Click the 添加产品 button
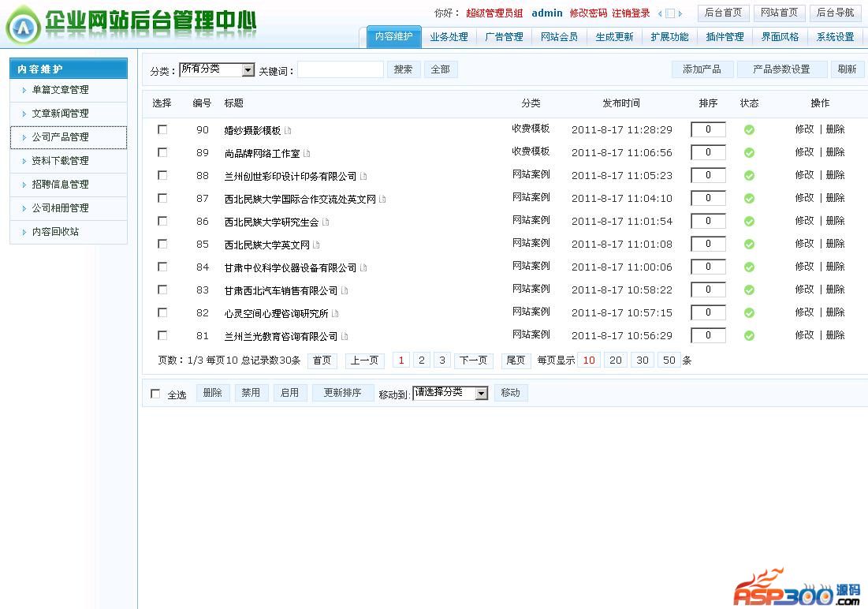Image resolution: width=868 pixels, height=609 pixels. [x=702, y=69]
